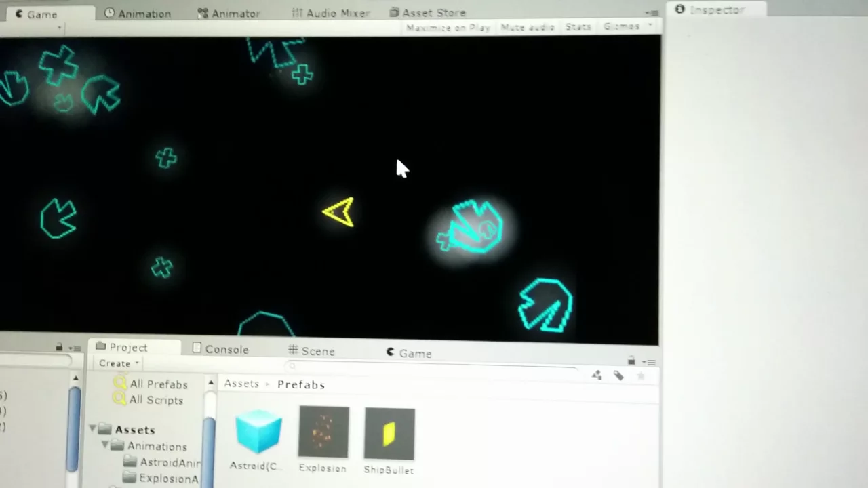Click the filter by label tag icon

[x=618, y=375]
